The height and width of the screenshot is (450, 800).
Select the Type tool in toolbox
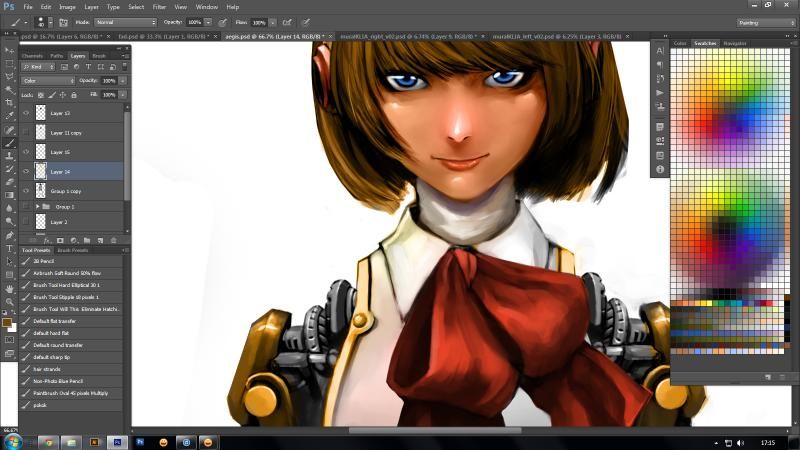pos(9,248)
